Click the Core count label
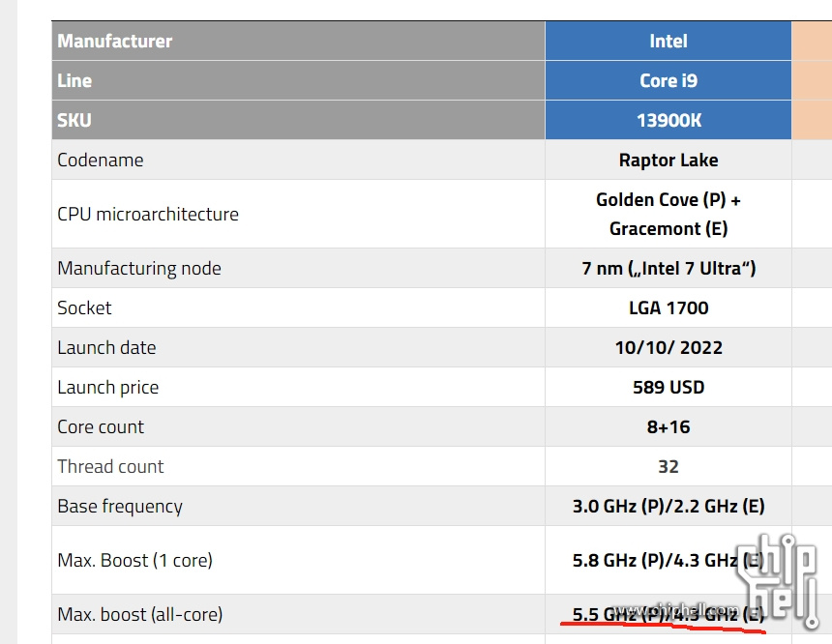Viewport: 832px width, 644px height. pos(101,427)
